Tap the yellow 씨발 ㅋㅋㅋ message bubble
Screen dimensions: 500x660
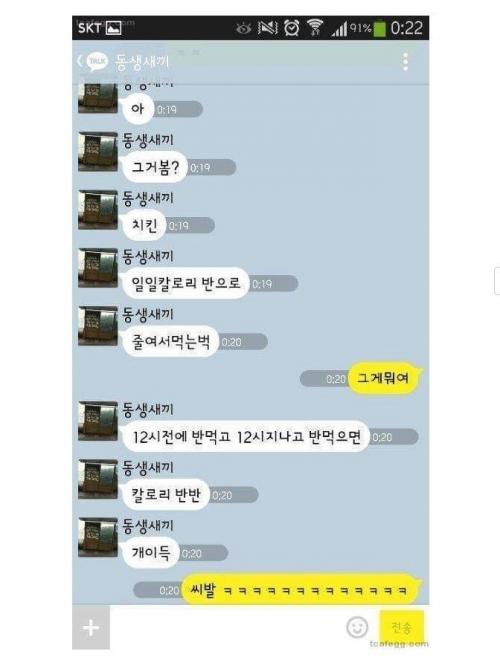coord(299,590)
